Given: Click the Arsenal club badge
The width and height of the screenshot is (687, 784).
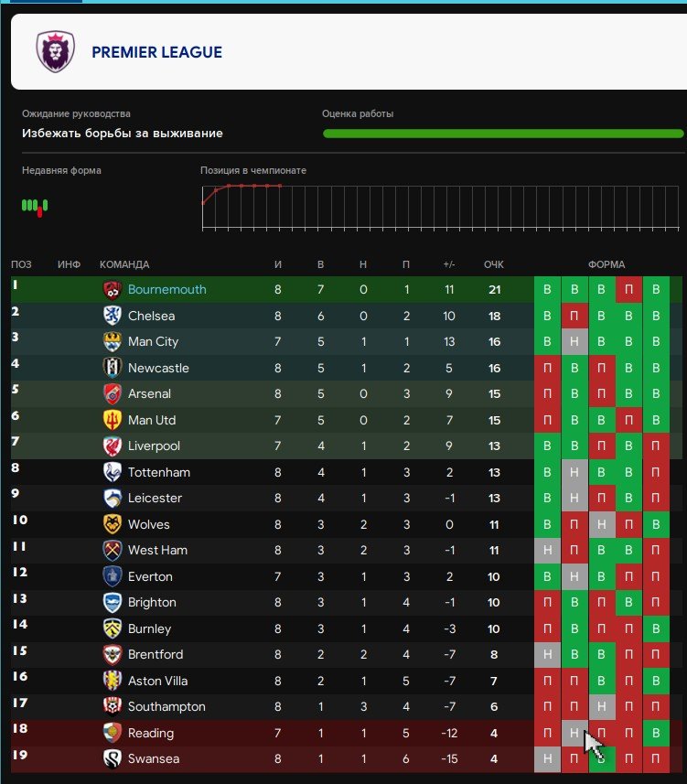Looking at the screenshot, I should coord(113,394).
